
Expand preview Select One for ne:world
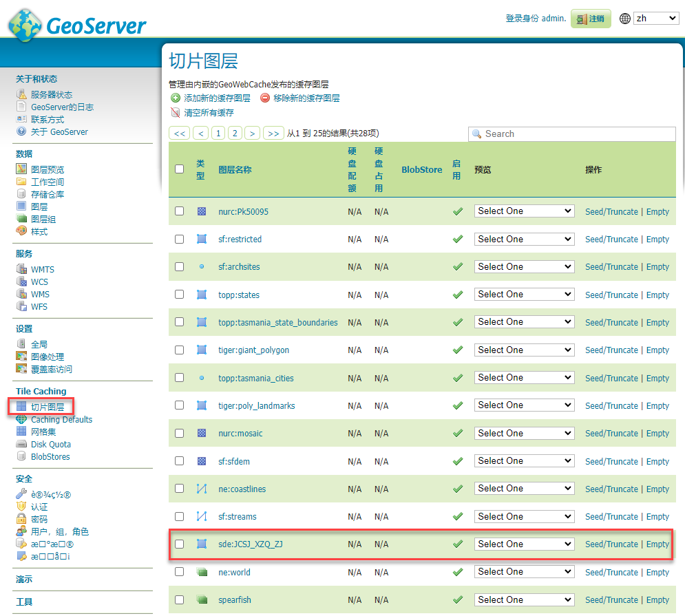tap(524, 571)
